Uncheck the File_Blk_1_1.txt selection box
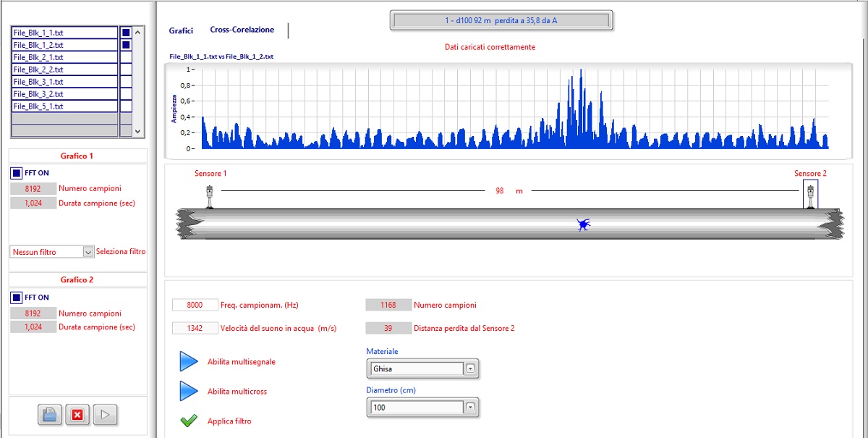 click(x=126, y=33)
